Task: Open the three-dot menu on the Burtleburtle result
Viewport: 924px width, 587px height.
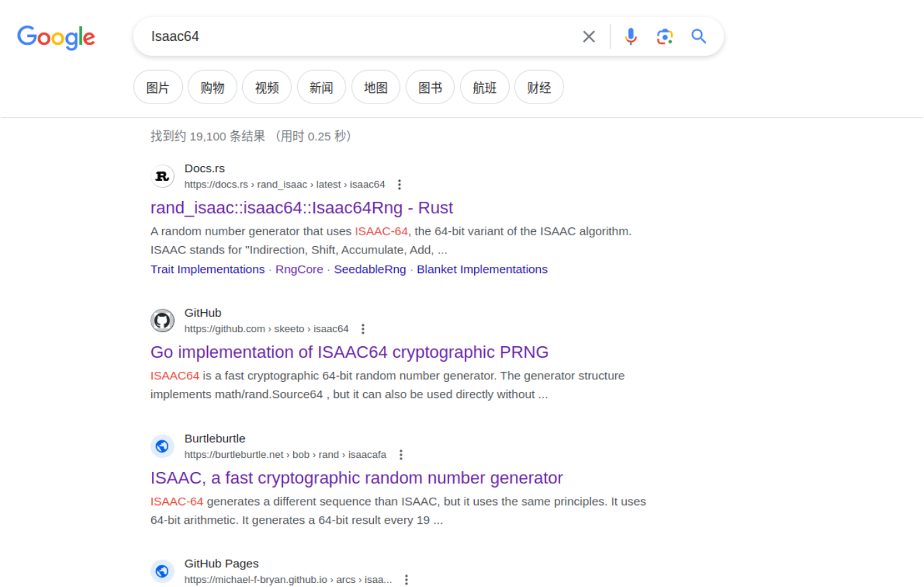Action: pos(400,454)
